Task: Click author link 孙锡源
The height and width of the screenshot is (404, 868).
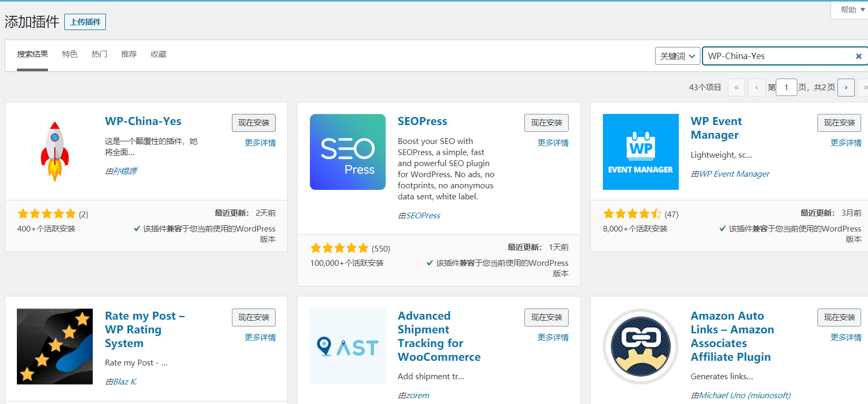Action: pyautogui.click(x=125, y=171)
